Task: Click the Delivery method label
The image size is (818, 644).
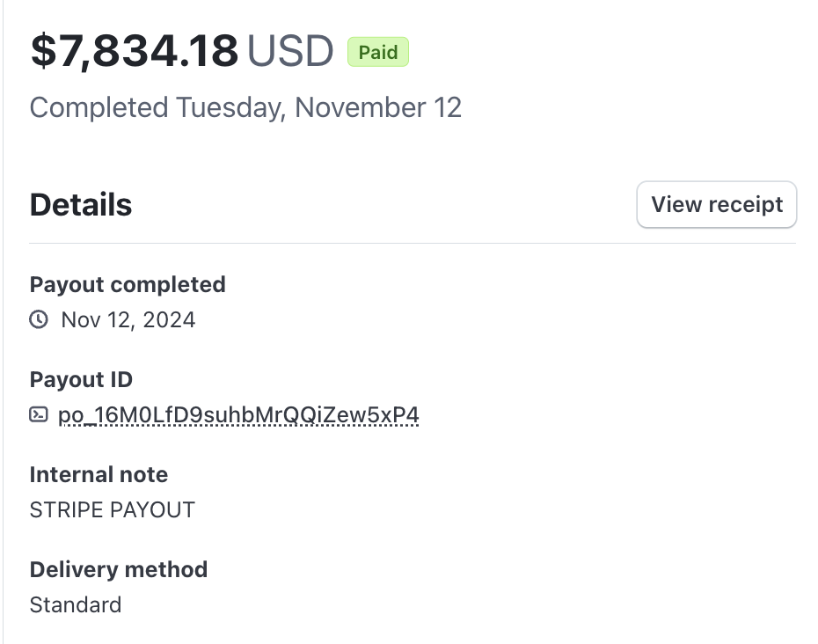Action: coord(119,569)
